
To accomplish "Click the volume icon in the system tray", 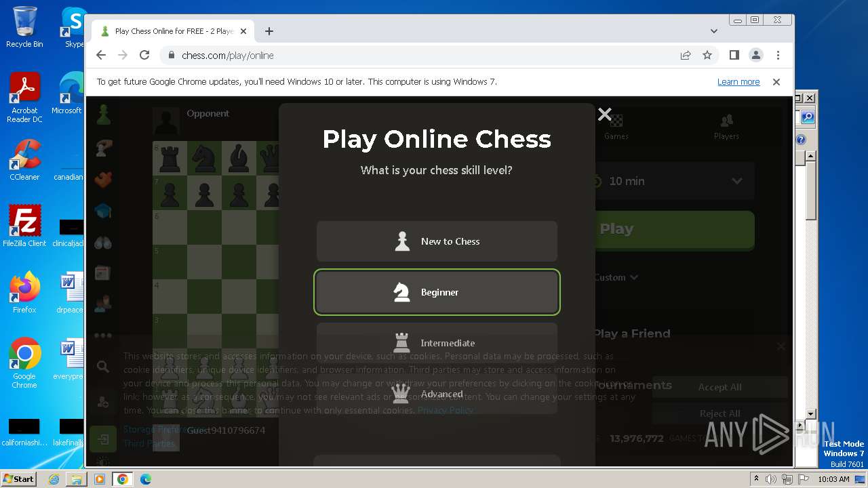I will tap(771, 479).
